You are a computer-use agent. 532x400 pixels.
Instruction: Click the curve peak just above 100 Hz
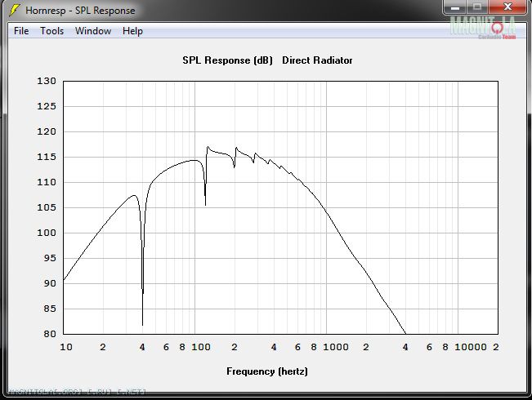[208, 147]
